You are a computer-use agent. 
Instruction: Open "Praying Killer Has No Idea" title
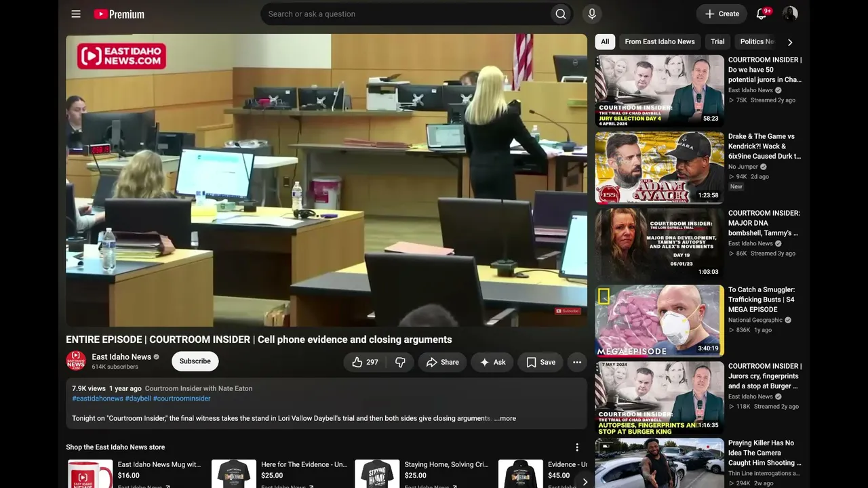[x=765, y=453]
